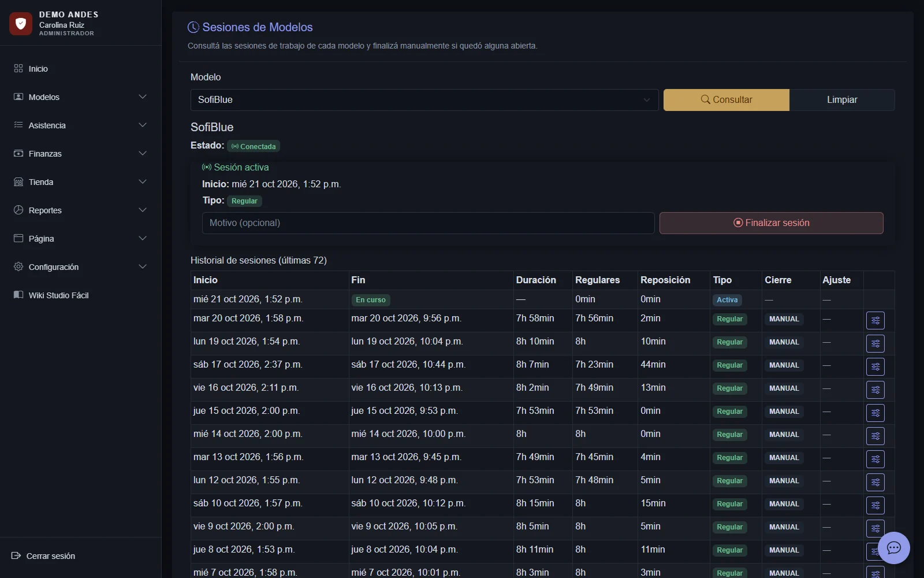The height and width of the screenshot is (578, 924).
Task: Expand the Reportes sidebar section
Action: point(80,210)
